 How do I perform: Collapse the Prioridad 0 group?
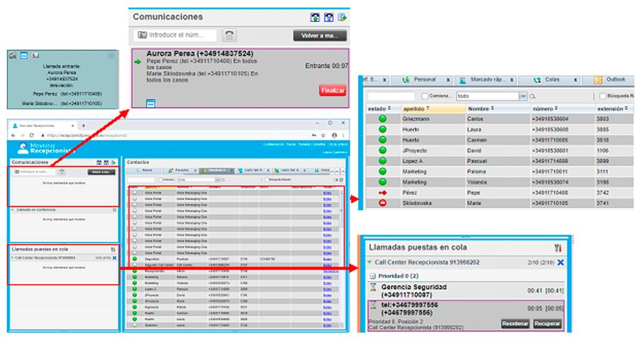pyautogui.click(x=372, y=275)
